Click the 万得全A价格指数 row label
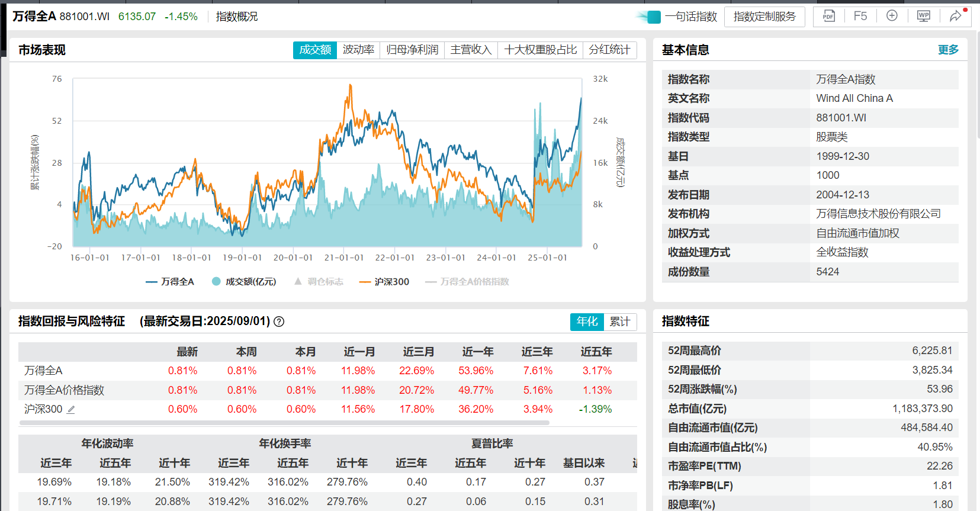This screenshot has height=511, width=980. pyautogui.click(x=64, y=390)
